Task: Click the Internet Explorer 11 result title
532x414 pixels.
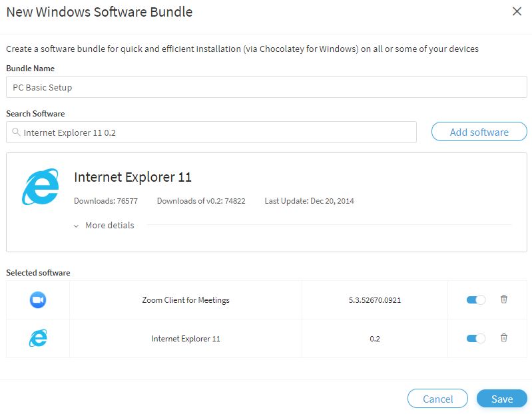Action: pos(133,177)
